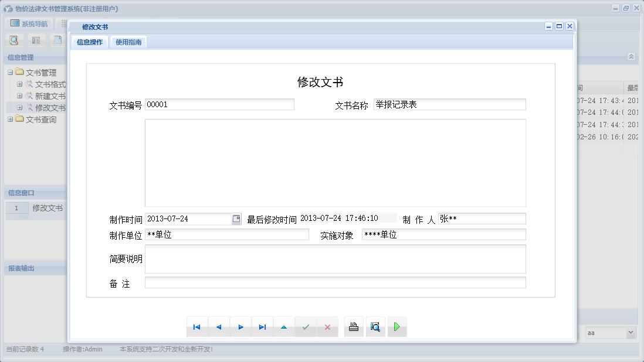The height and width of the screenshot is (362, 644).
Task: Click 当前记录数 4 in status bar
Action: coord(25,349)
